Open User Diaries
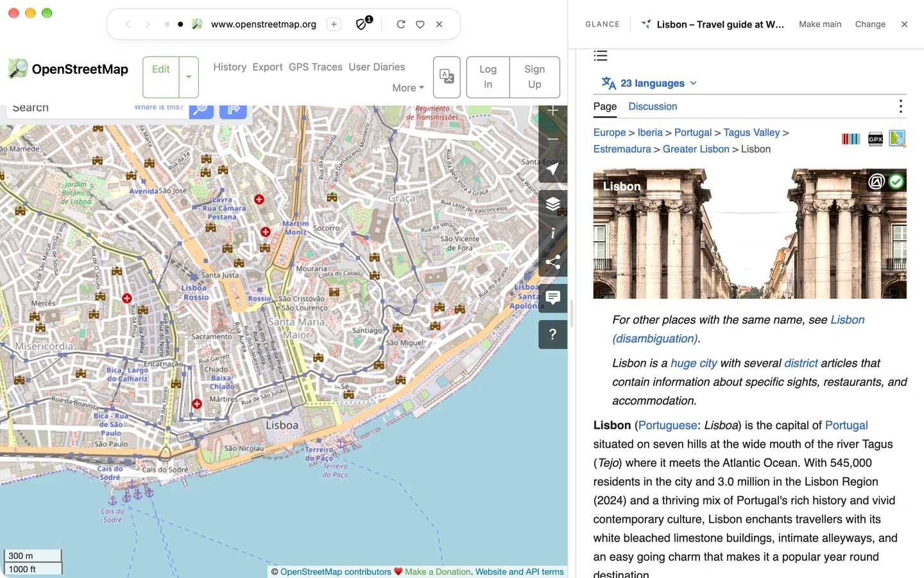Viewport: 924px width, 578px height. pos(377,67)
